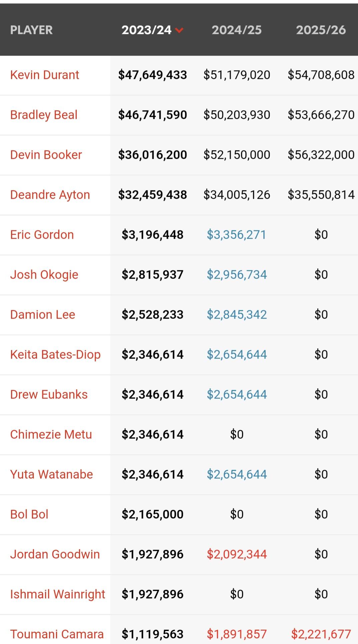This screenshot has width=358, height=644.
Task: Open Bradley Beal's player link
Action: coord(44,115)
